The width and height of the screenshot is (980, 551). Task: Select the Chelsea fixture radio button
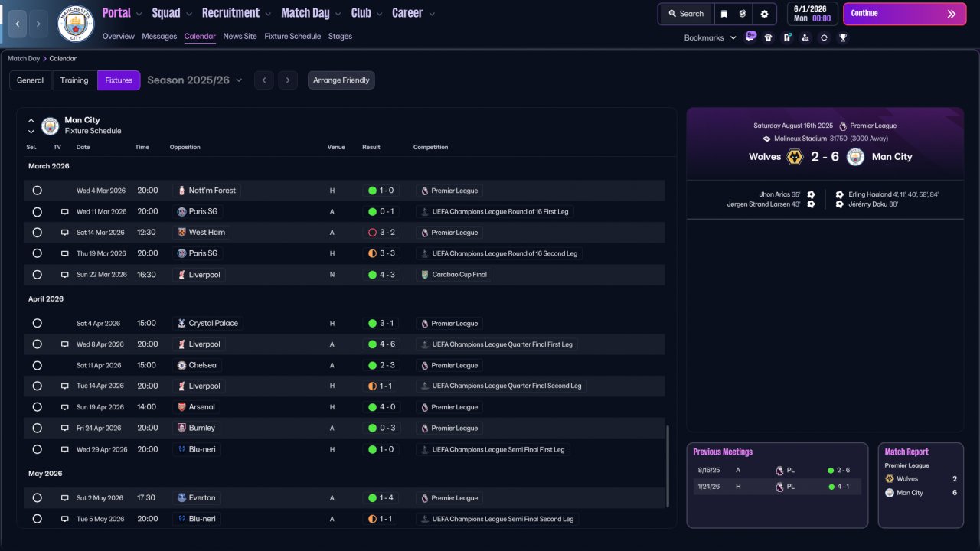(x=37, y=365)
